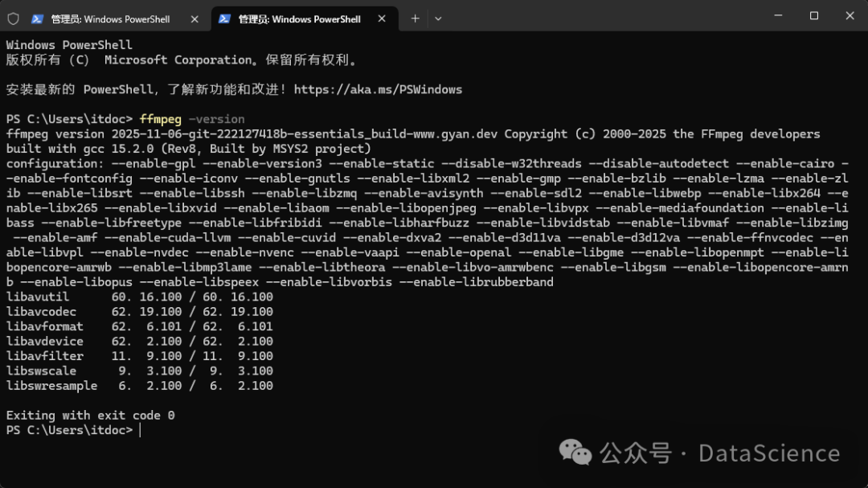868x488 pixels.
Task: Click the Microsoft Corporation copyright line
Action: click(x=182, y=59)
